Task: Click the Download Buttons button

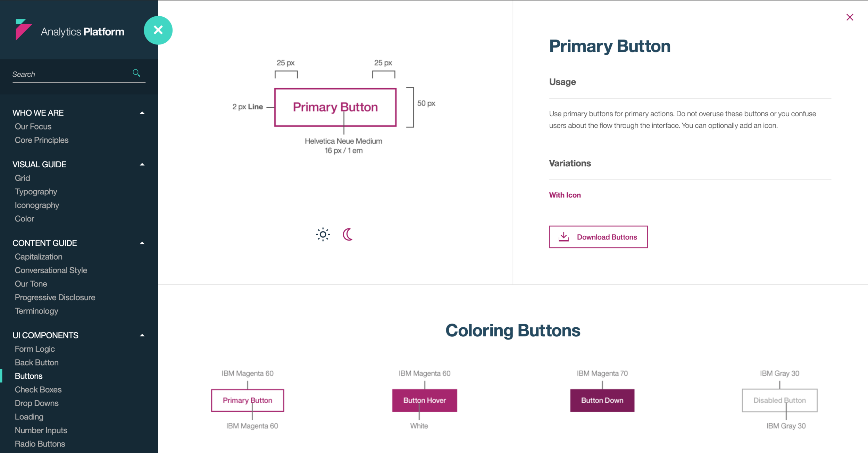Action: tap(598, 237)
